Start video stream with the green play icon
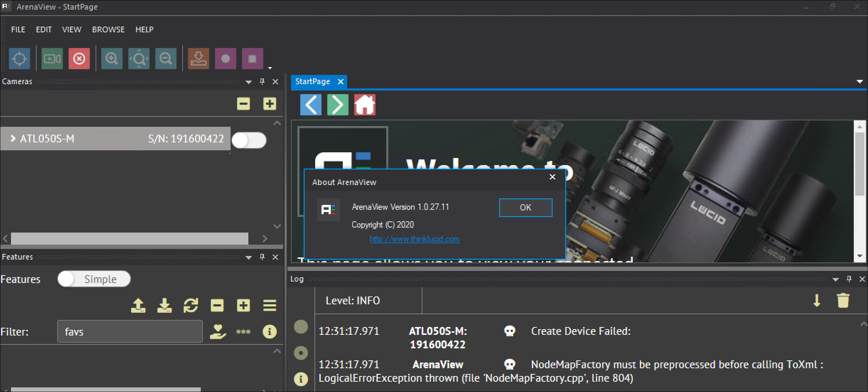The width and height of the screenshot is (868, 392). click(x=52, y=59)
